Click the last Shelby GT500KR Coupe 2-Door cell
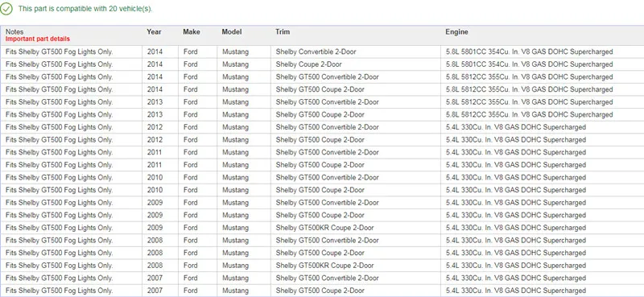The width and height of the screenshot is (644, 297). click(355, 266)
